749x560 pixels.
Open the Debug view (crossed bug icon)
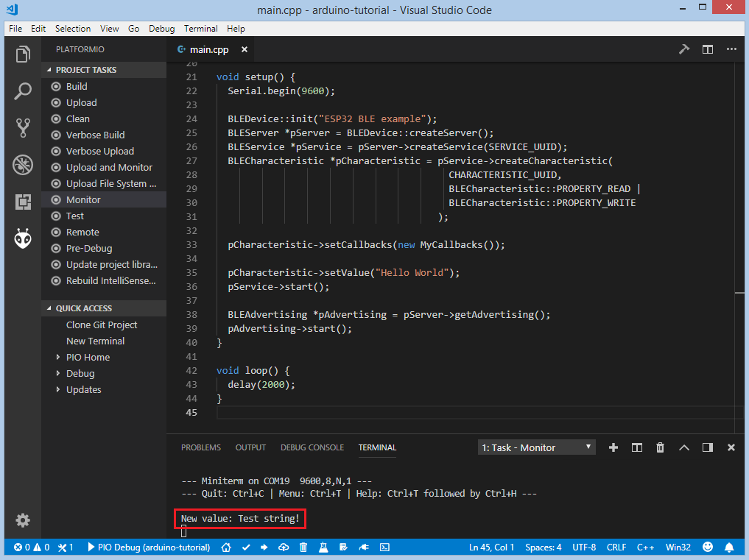(x=23, y=165)
